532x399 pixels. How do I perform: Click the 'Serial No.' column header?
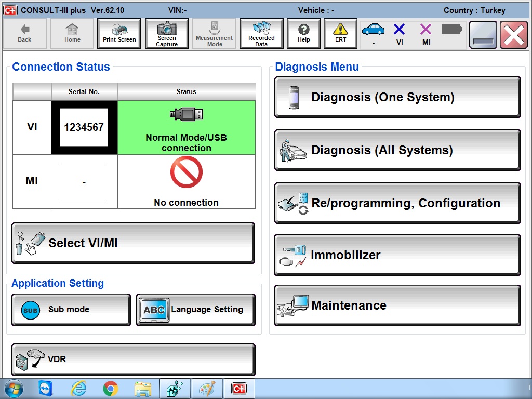point(84,91)
